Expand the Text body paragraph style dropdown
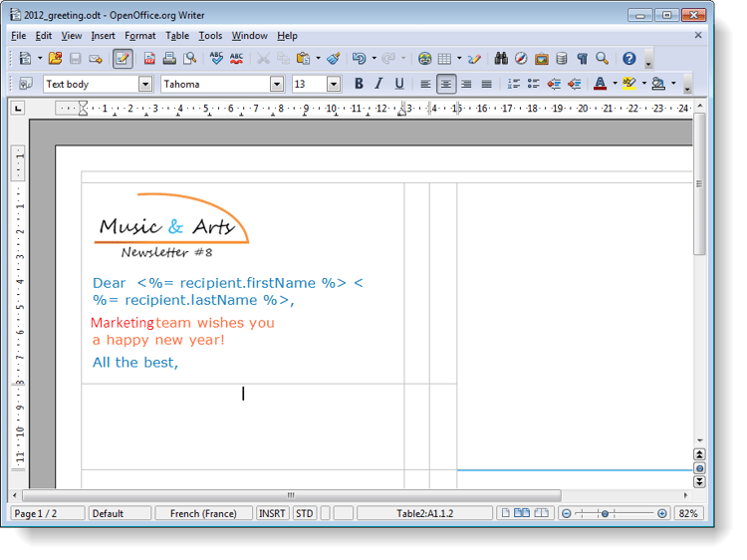 click(145, 85)
